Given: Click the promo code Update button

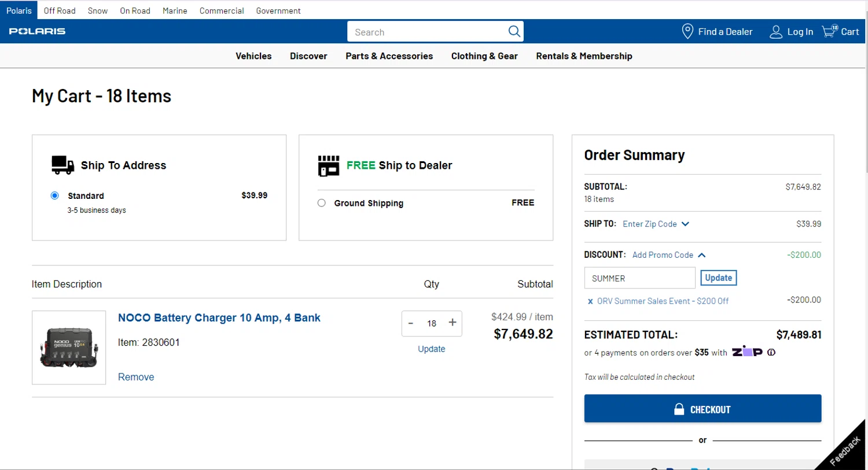Looking at the screenshot, I should coord(719,278).
